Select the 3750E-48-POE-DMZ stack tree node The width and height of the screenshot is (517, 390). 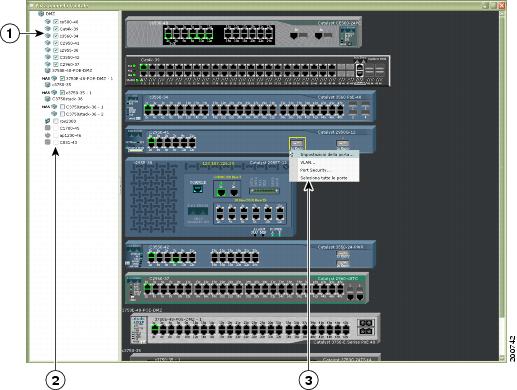72,71
